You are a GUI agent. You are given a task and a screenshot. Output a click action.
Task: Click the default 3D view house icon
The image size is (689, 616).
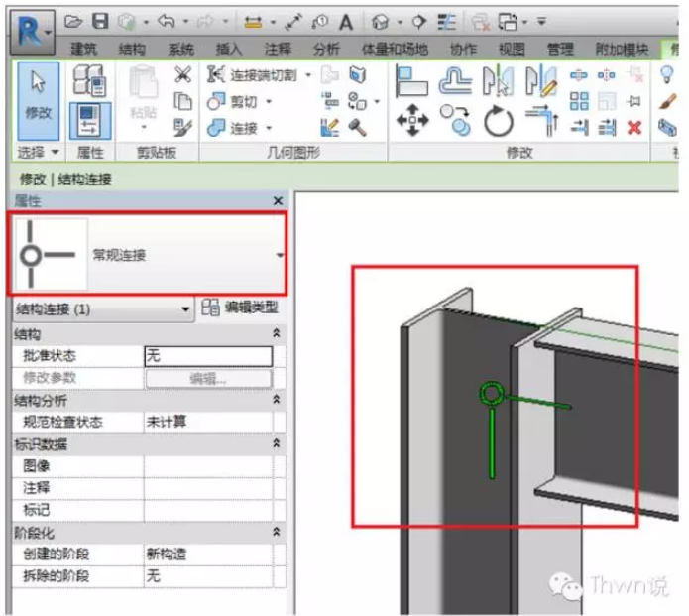[x=381, y=22]
